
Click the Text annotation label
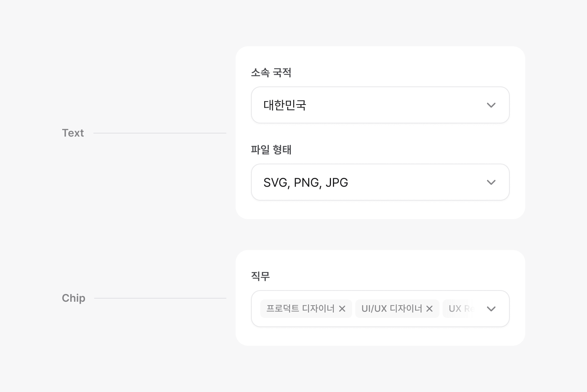point(73,133)
